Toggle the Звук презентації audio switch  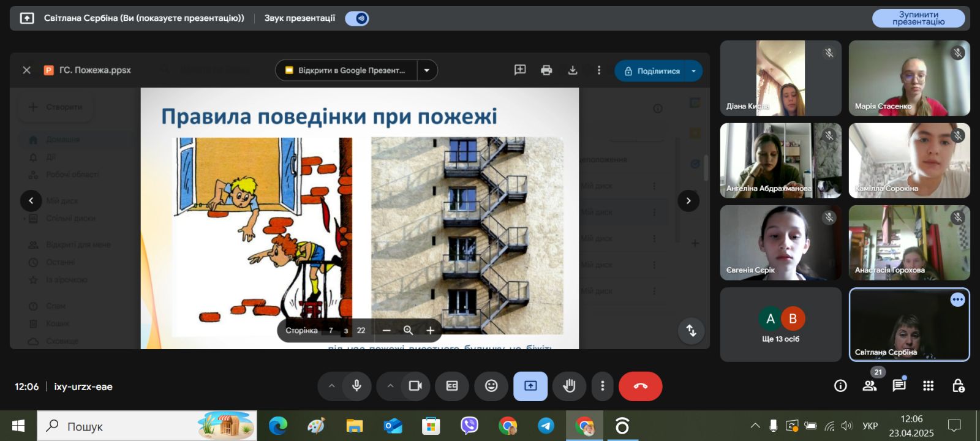click(x=357, y=18)
